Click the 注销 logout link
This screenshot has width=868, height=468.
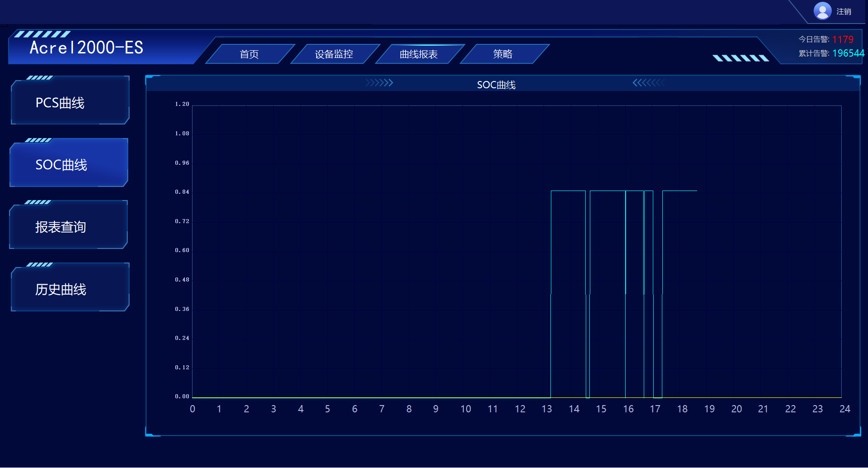[x=844, y=12]
